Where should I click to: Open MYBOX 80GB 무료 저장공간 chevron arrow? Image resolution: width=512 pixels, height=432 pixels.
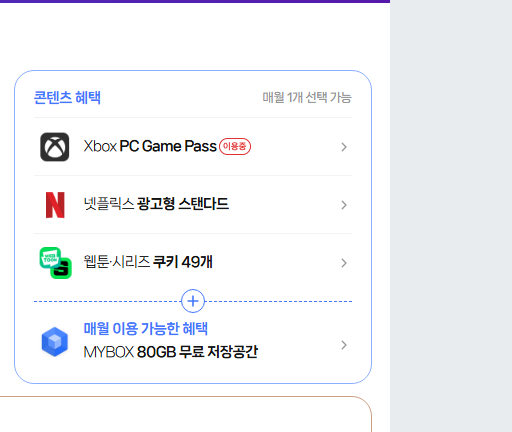tap(344, 345)
